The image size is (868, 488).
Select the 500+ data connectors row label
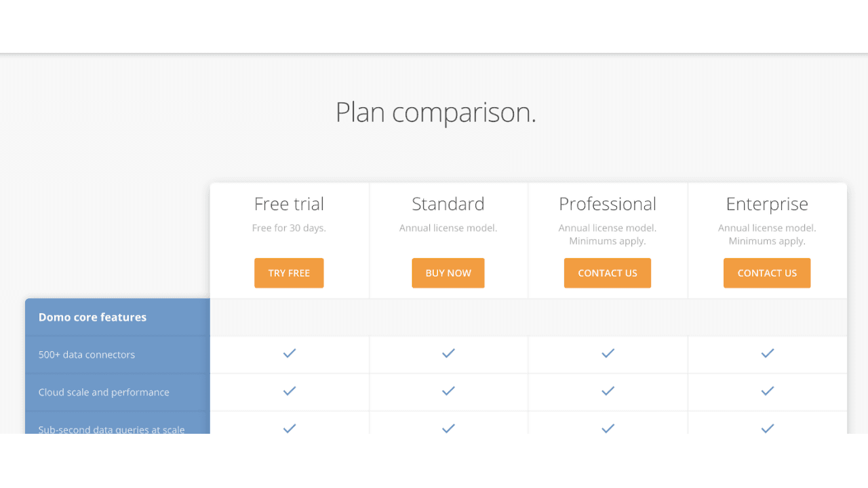click(87, 354)
